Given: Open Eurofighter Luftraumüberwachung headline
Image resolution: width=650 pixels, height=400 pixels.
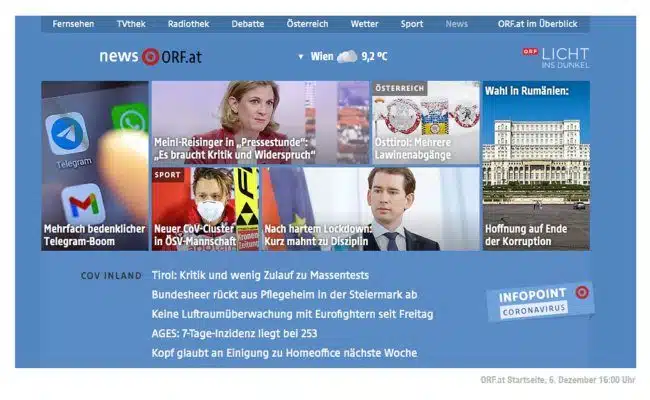Looking at the screenshot, I should coord(292,314).
